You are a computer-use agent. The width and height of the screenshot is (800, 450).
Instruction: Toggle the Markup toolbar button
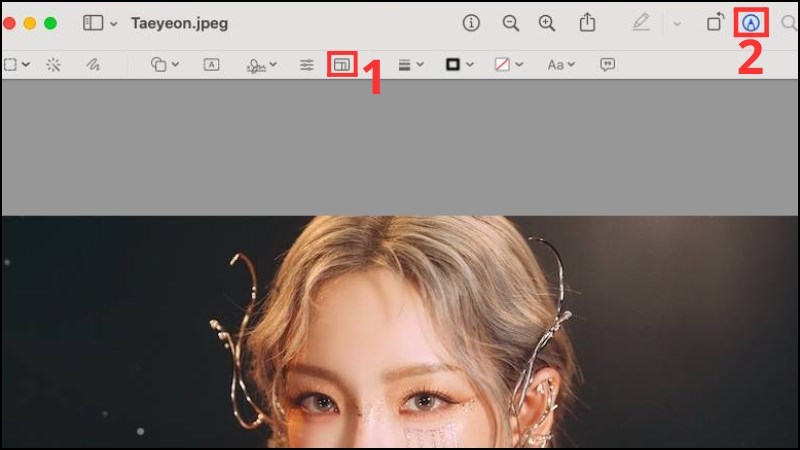click(750, 23)
